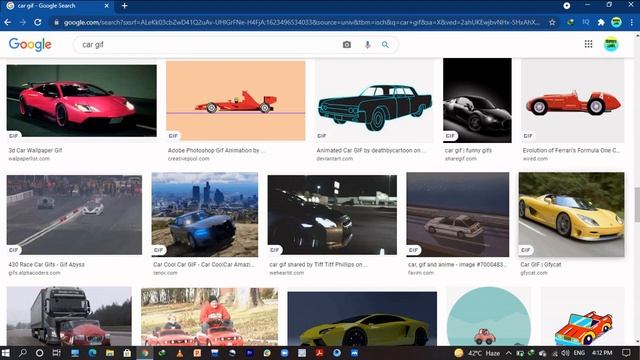Click the blue search magnifier button
640x360 pixels.
coord(385,44)
